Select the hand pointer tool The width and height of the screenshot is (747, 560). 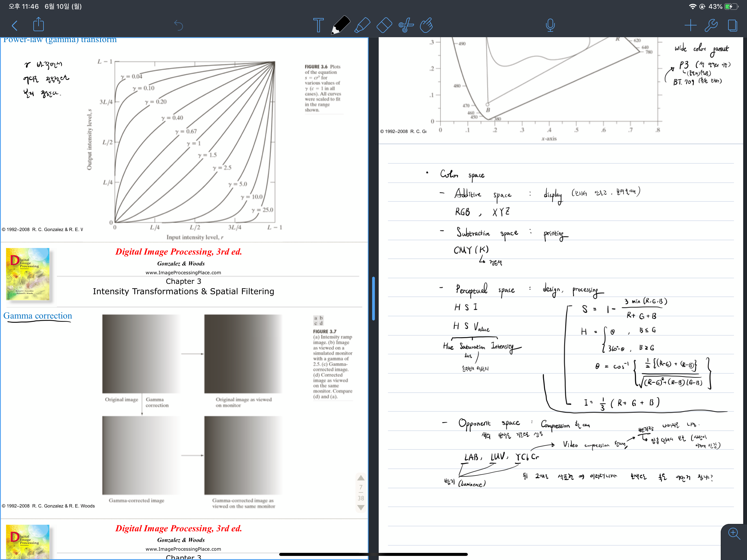(427, 25)
